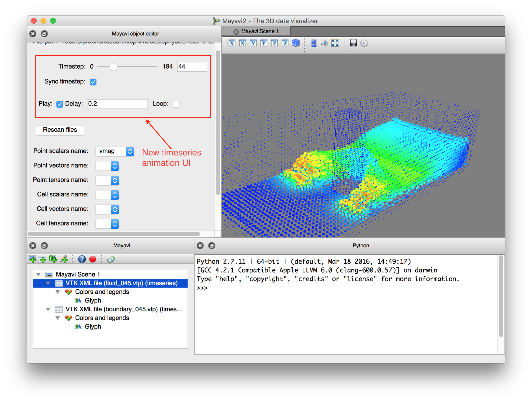
Task: Uncheck the Play checkbox
Action: (60, 104)
